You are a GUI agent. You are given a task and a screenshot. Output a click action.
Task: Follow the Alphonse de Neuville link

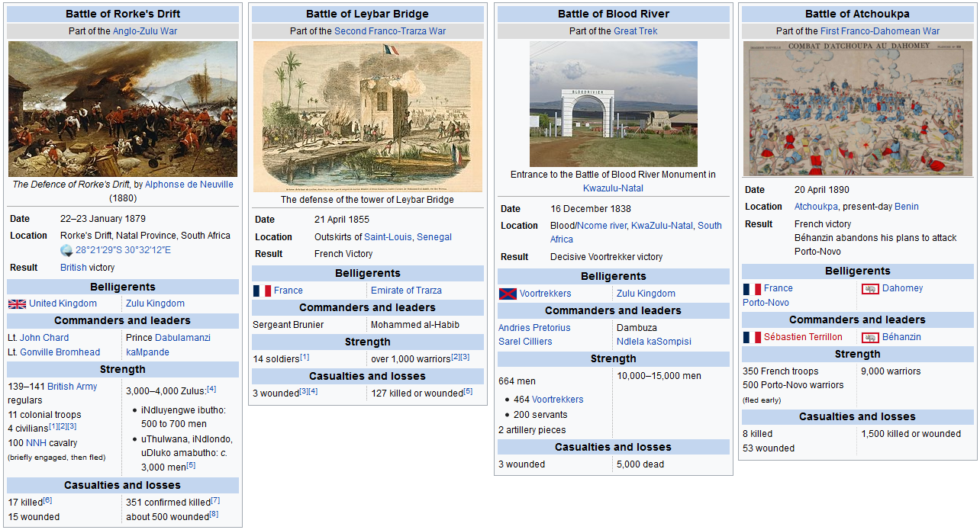click(x=189, y=185)
